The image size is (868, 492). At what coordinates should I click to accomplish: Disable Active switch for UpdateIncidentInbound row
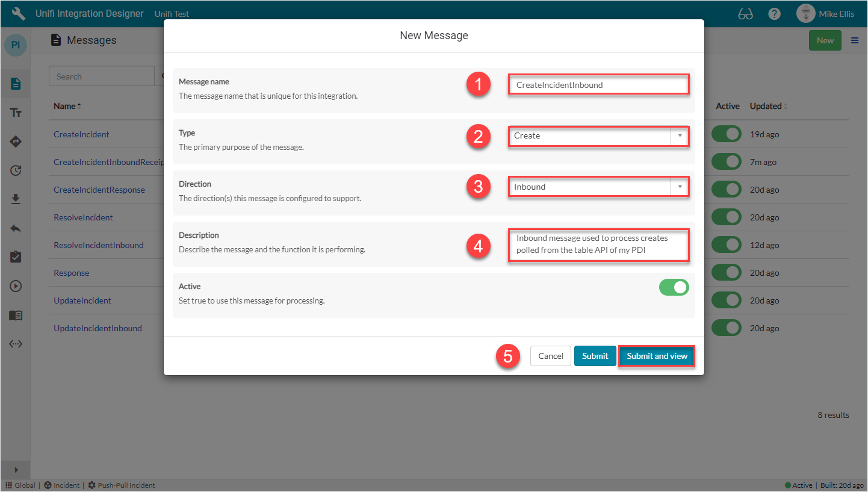(x=726, y=328)
